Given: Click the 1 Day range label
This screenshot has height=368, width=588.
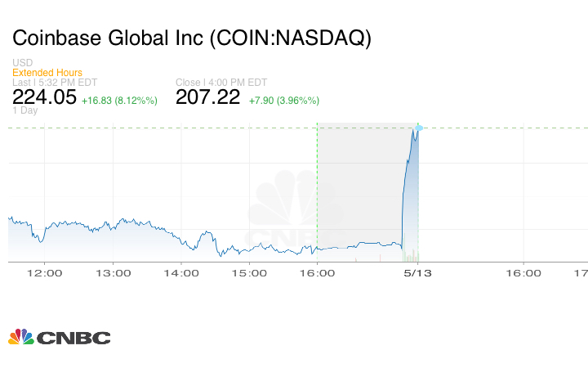Looking at the screenshot, I should (x=24, y=111).
